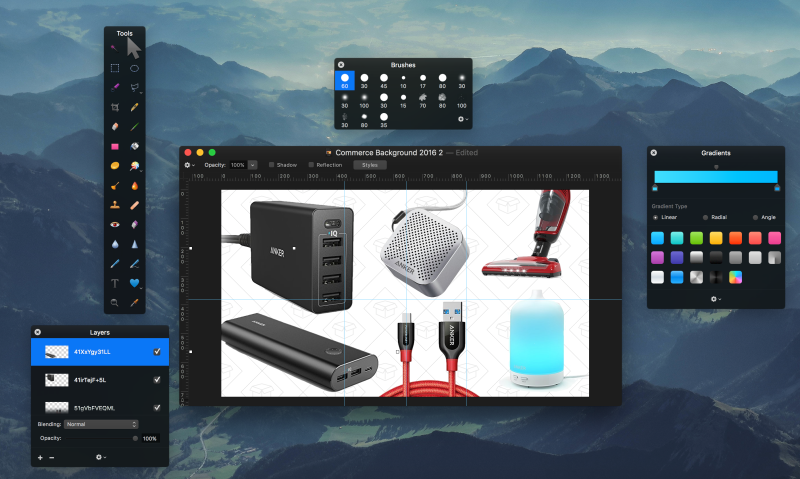The width and height of the screenshot is (800, 479).
Task: Enable the Reflection checkbox
Action: pos(311,165)
